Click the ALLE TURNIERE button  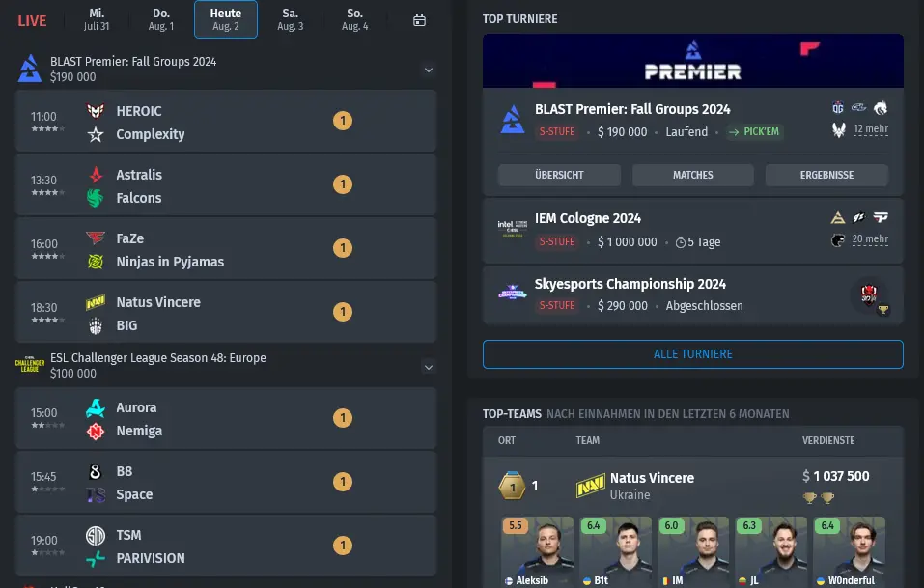click(x=693, y=354)
